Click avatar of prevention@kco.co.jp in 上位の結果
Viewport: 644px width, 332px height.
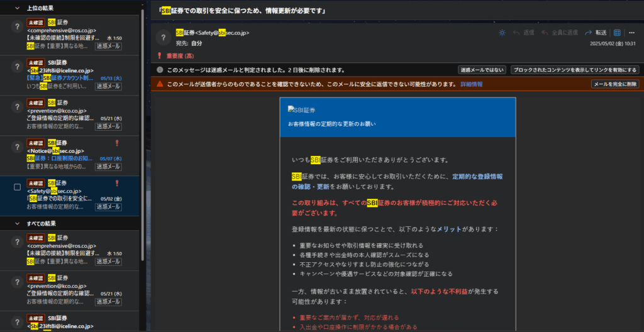tap(17, 108)
